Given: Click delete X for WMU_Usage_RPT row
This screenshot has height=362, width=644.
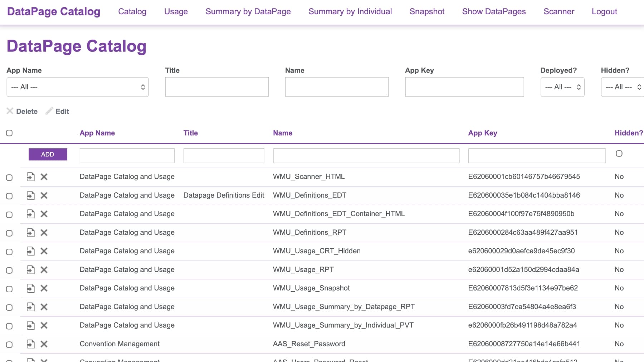Looking at the screenshot, I should tap(44, 269).
